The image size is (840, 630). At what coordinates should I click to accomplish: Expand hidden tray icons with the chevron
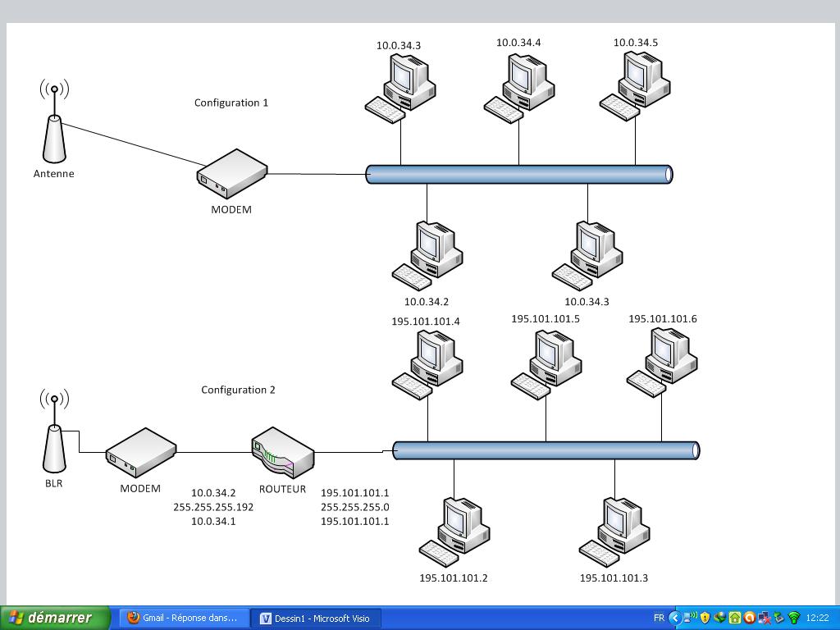click(x=675, y=618)
